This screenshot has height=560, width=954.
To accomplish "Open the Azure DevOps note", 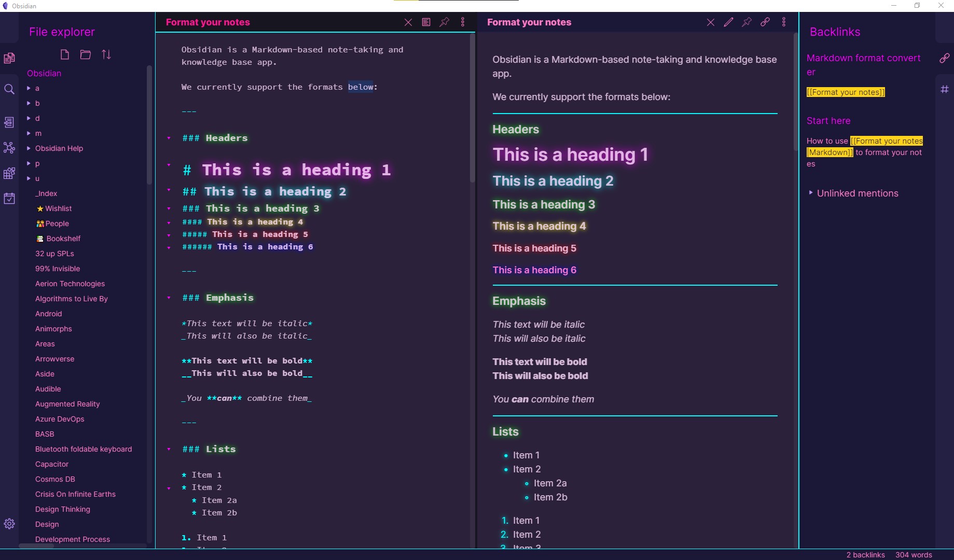I will tap(60, 419).
